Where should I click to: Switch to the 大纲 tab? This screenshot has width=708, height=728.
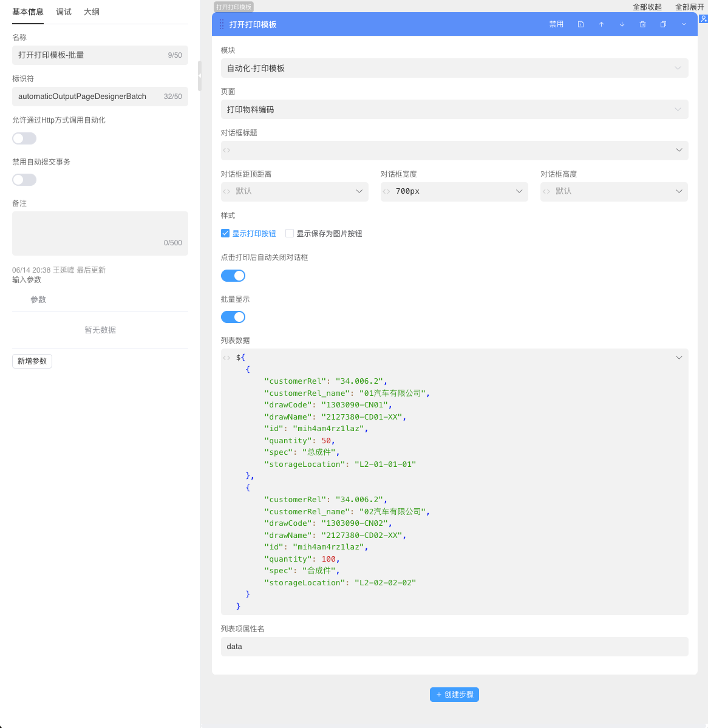(92, 12)
